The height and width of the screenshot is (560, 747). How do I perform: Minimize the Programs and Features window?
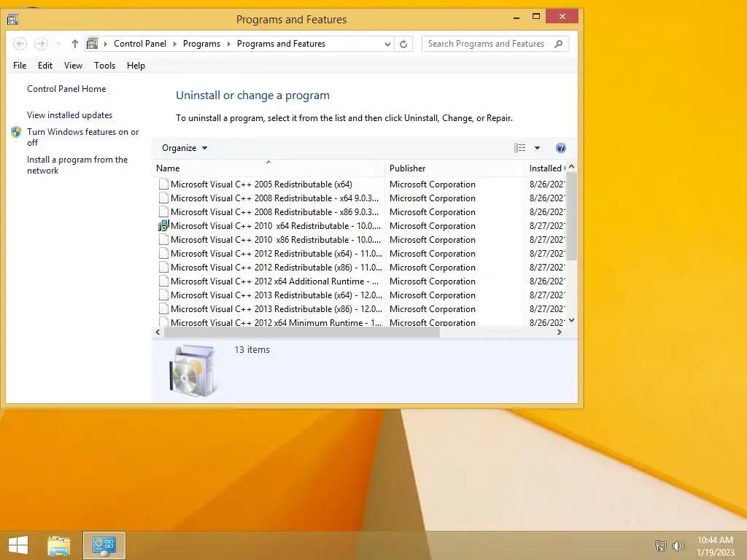[516, 17]
